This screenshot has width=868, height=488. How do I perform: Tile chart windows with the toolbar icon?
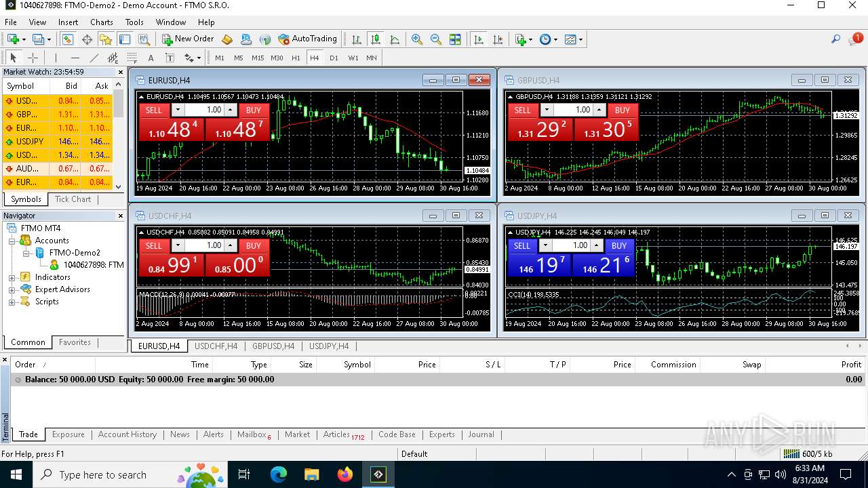pyautogui.click(x=455, y=39)
